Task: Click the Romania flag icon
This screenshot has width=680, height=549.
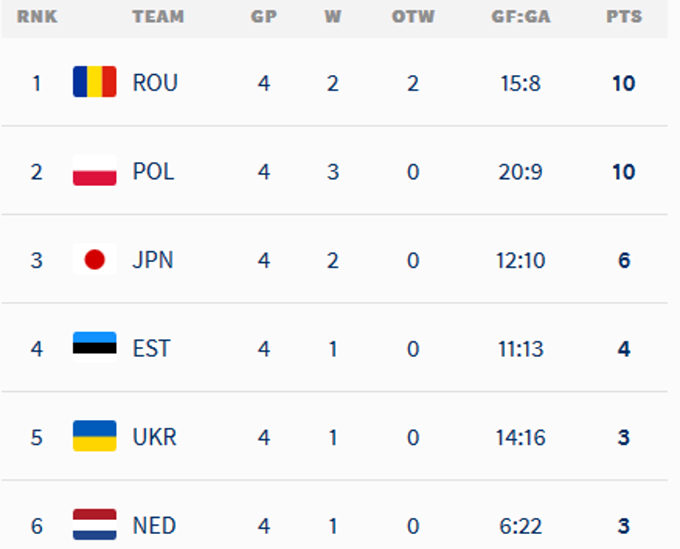Action: point(94,82)
